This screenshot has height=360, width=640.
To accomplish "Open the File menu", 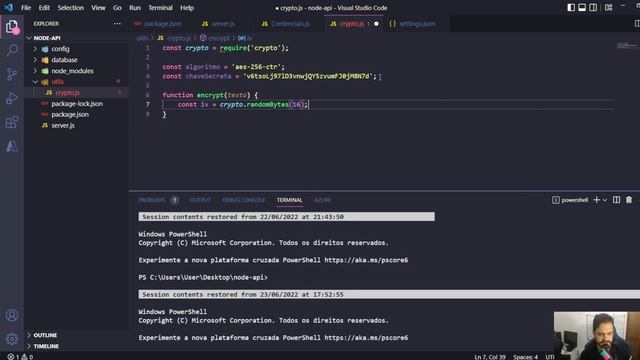I will pos(26,8).
